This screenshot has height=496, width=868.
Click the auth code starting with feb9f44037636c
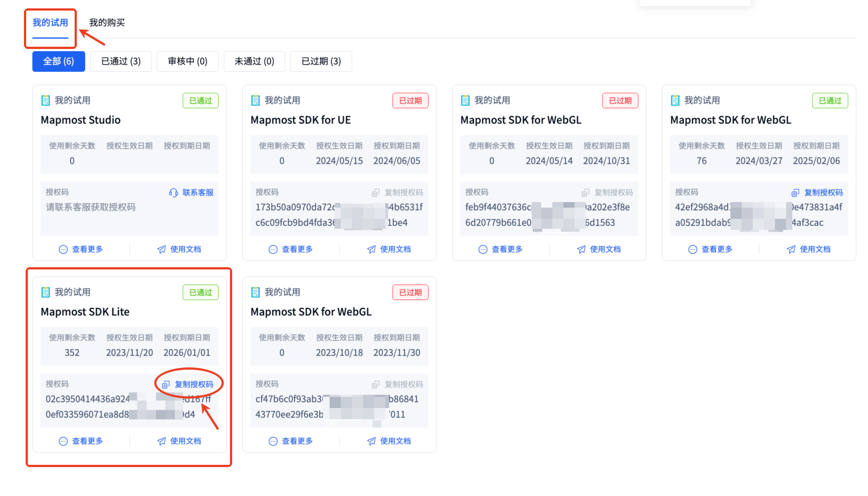click(x=548, y=215)
